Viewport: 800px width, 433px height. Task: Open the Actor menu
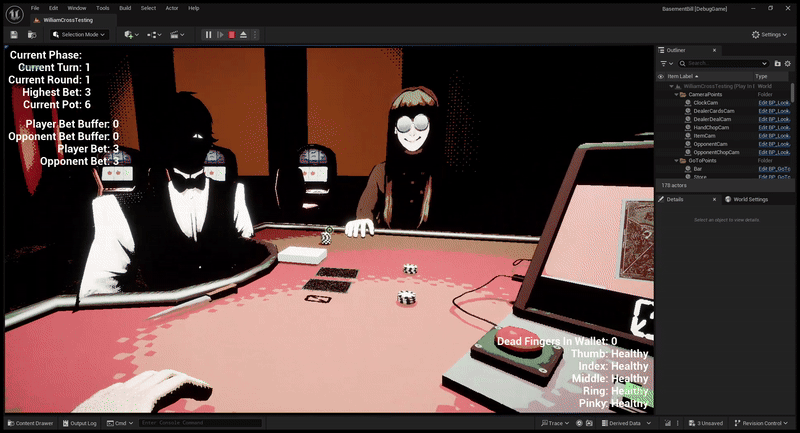tap(172, 8)
